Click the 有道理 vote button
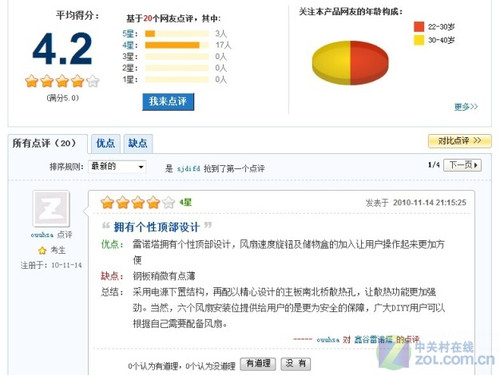Screen dimensions: 500x375 258,363
